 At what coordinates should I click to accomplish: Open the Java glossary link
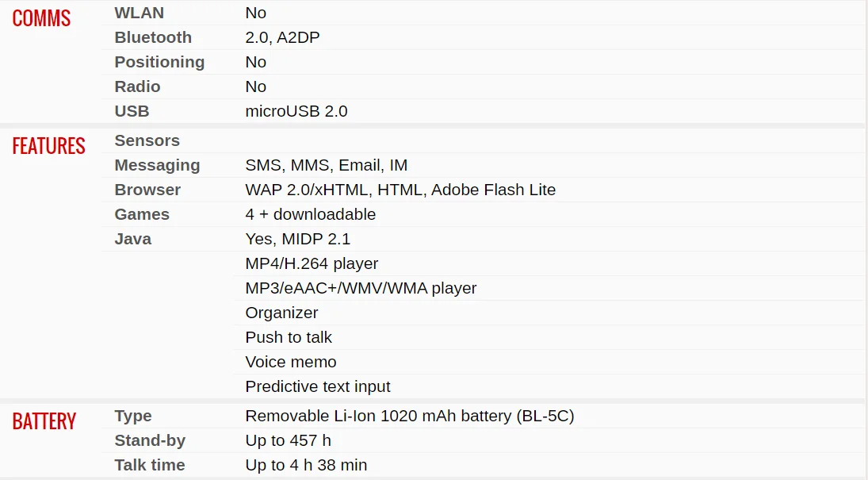pyautogui.click(x=132, y=239)
